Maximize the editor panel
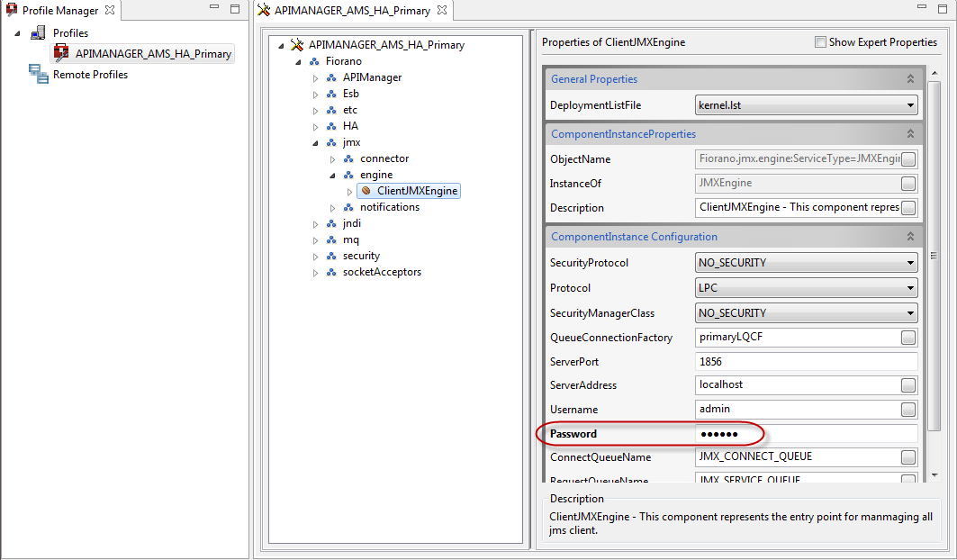This screenshot has width=957, height=560. (944, 8)
